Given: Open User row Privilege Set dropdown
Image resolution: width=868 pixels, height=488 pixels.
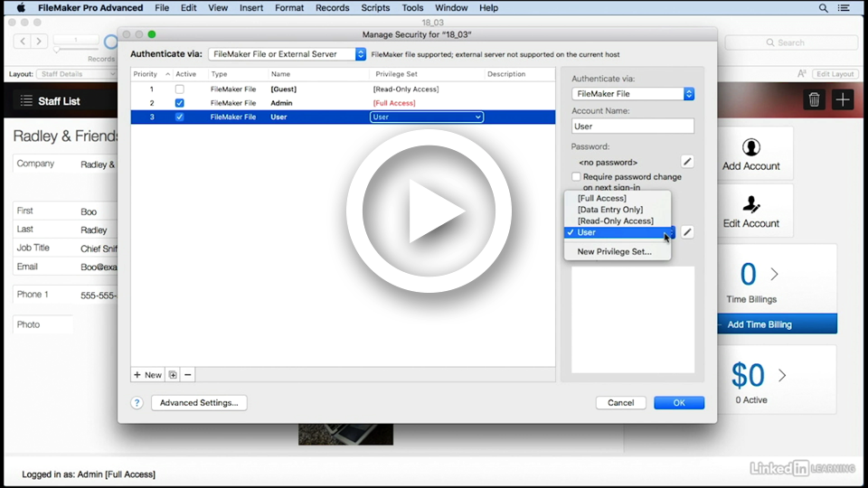Looking at the screenshot, I should click(x=426, y=117).
